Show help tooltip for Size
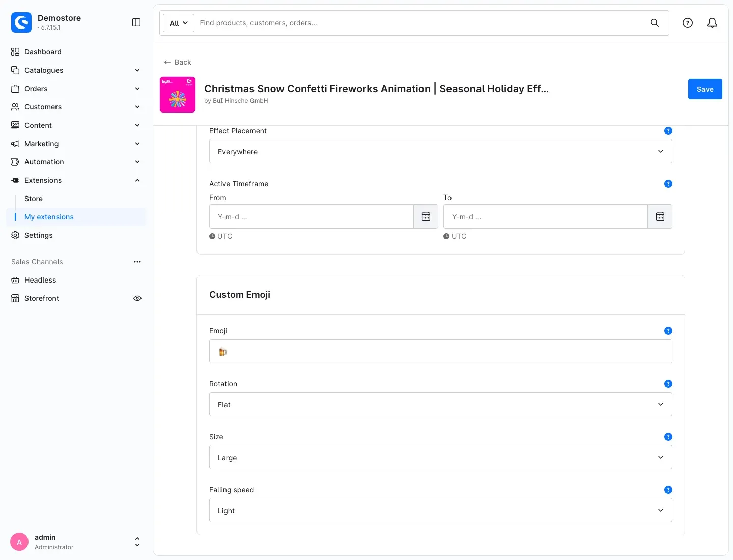 click(x=668, y=437)
